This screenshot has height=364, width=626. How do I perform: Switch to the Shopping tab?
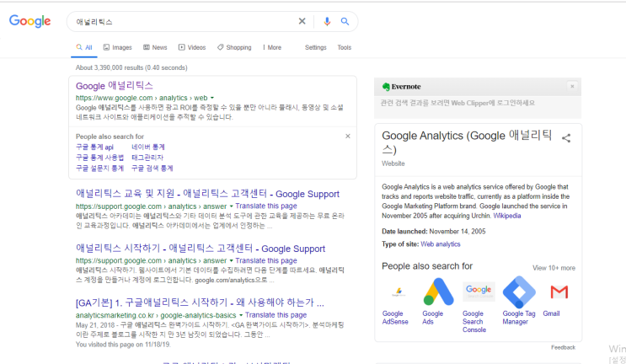pyautogui.click(x=234, y=47)
